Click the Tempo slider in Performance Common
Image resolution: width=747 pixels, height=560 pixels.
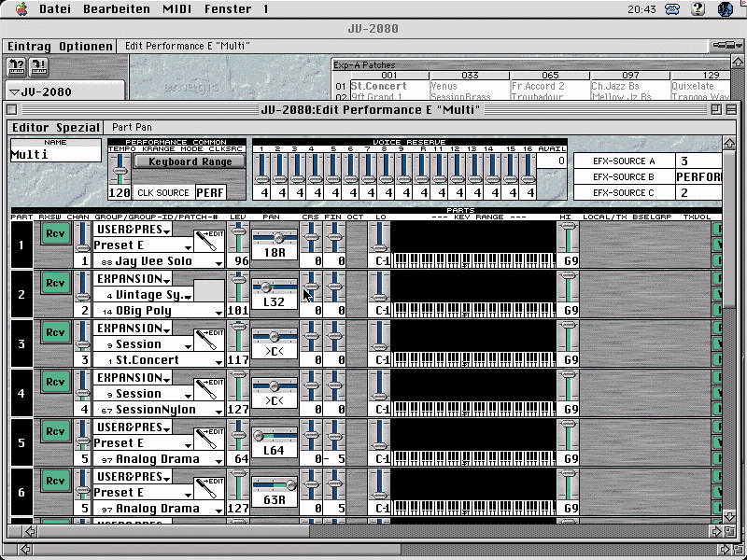point(120,169)
